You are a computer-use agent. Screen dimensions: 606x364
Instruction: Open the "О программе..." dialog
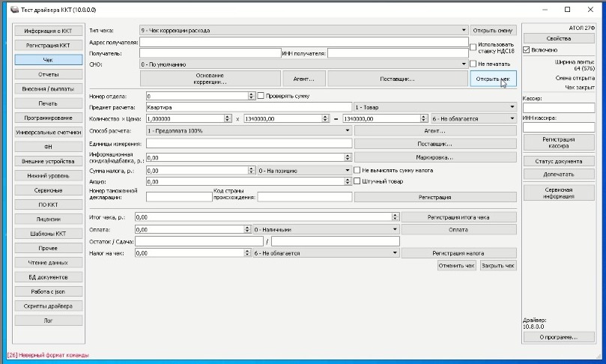[558, 338]
